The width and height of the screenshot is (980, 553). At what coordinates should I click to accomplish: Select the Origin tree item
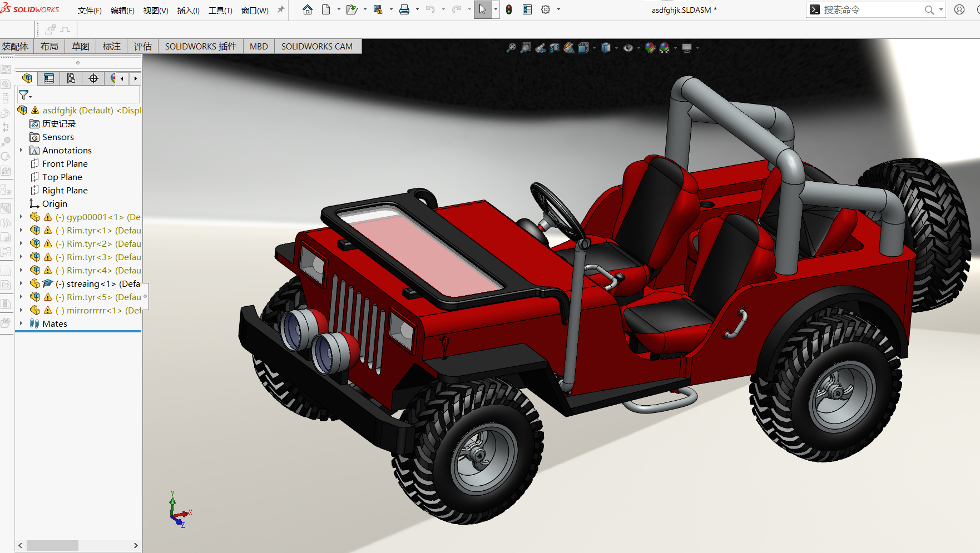pos(55,203)
